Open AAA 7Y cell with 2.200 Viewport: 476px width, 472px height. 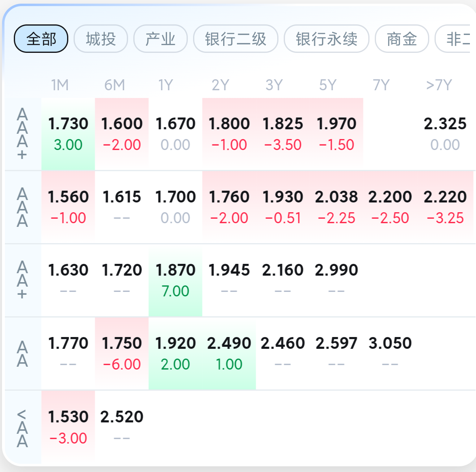[390, 207]
